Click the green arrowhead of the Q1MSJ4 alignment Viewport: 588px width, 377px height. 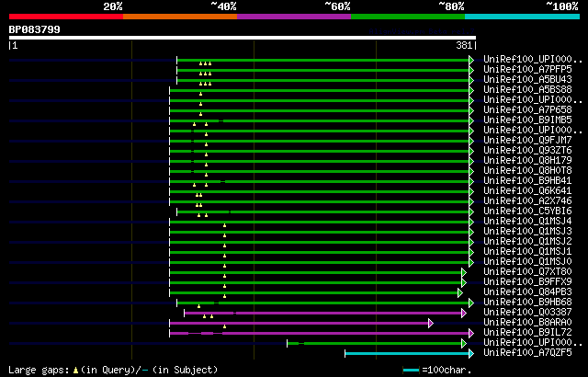click(x=471, y=223)
